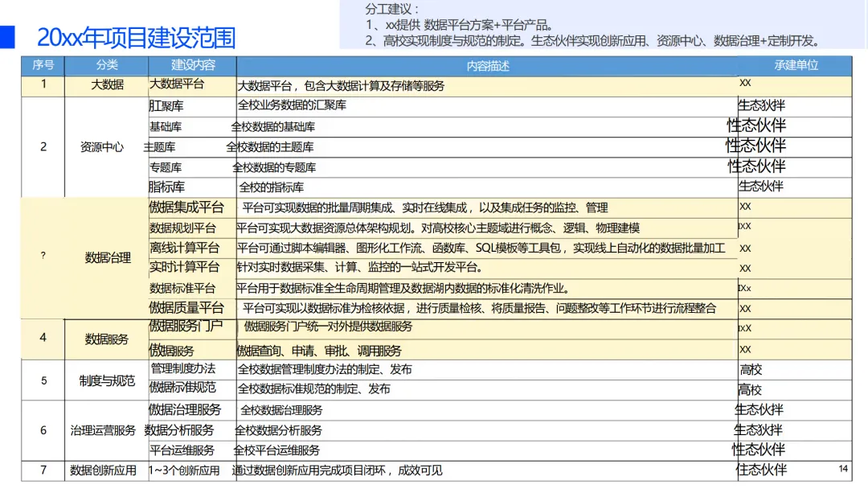The image size is (868, 489).
Task: Click the "数据服务" category cell
Action: (106, 339)
